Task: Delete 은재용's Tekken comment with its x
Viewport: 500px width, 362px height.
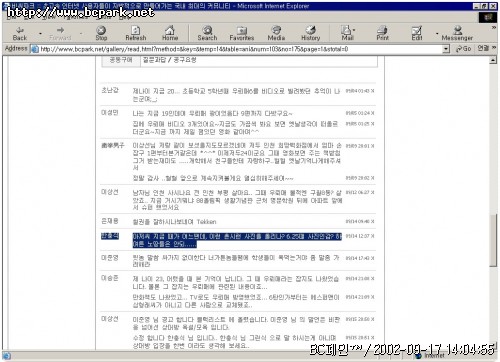Action: pos(372,221)
